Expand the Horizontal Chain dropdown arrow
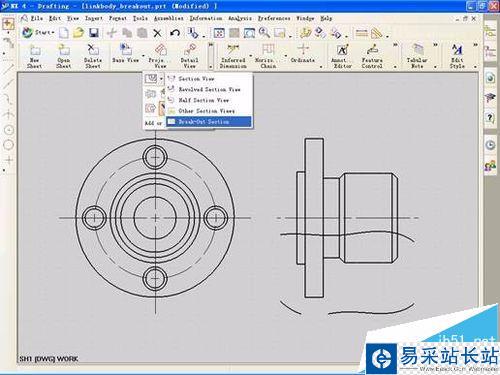Screen dimensions: 500x375 (286, 56)
